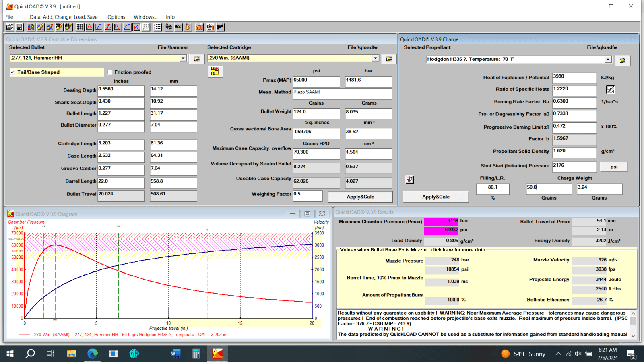This screenshot has height=362, width=644.
Task: Open the Options menu
Action: coord(116,17)
